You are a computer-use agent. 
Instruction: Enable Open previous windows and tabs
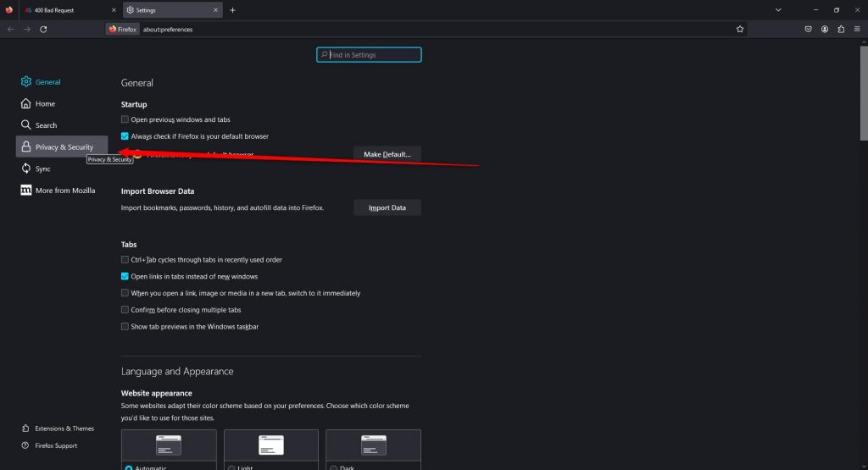coord(125,119)
